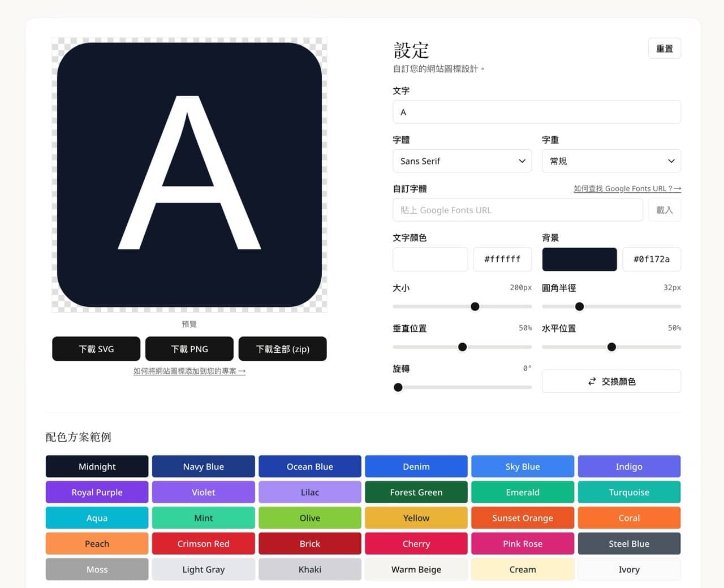
Task: Download the favicon as PNG
Action: coord(189,349)
